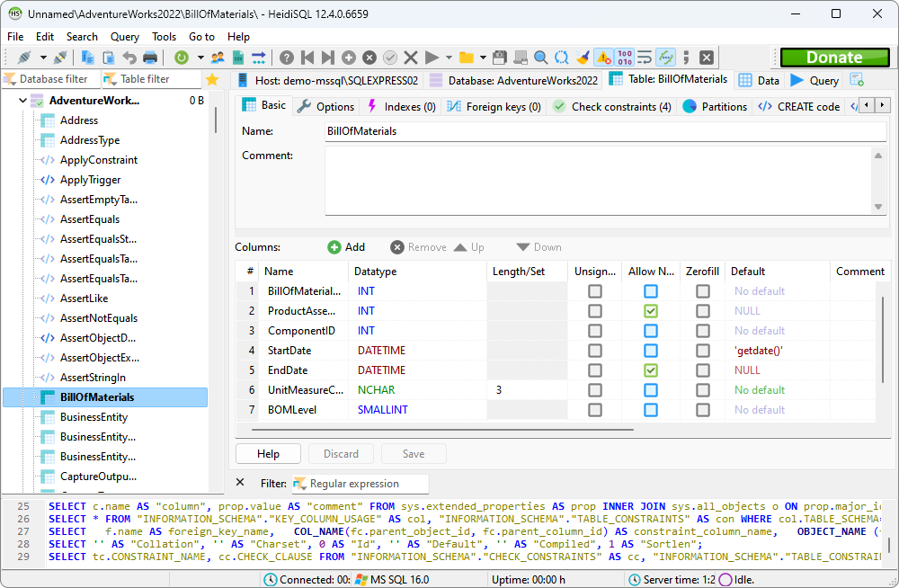Toggle Allow NULL for StartDate row

(x=651, y=351)
